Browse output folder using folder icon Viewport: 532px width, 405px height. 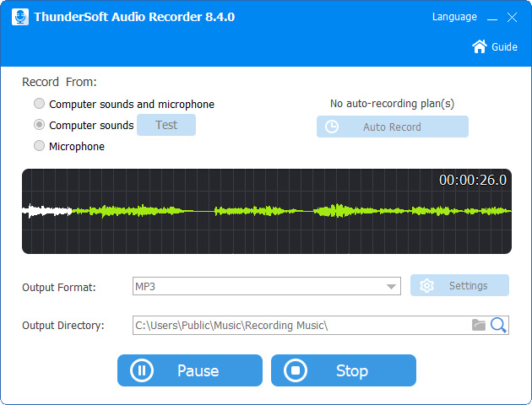click(x=479, y=325)
